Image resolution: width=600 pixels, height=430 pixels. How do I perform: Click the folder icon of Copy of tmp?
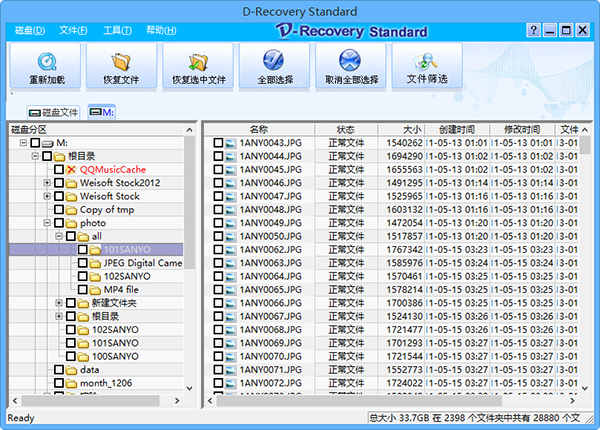[x=71, y=210]
